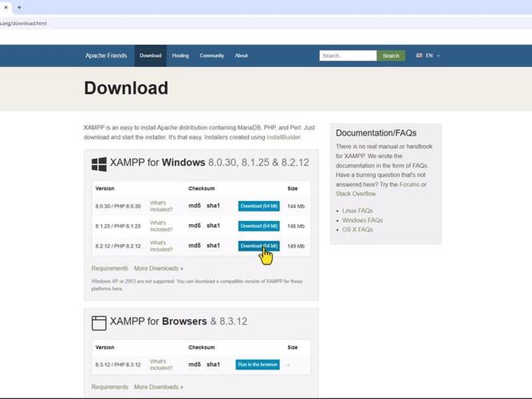The image size is (532, 399).
Task: Open More Downloads under Windows section
Action: 158,269
